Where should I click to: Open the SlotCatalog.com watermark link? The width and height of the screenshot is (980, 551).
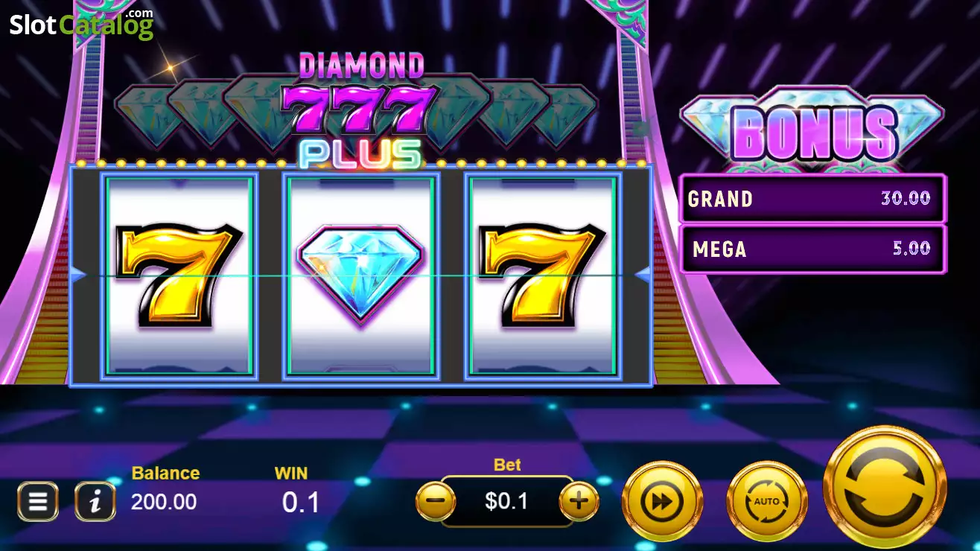[81, 24]
